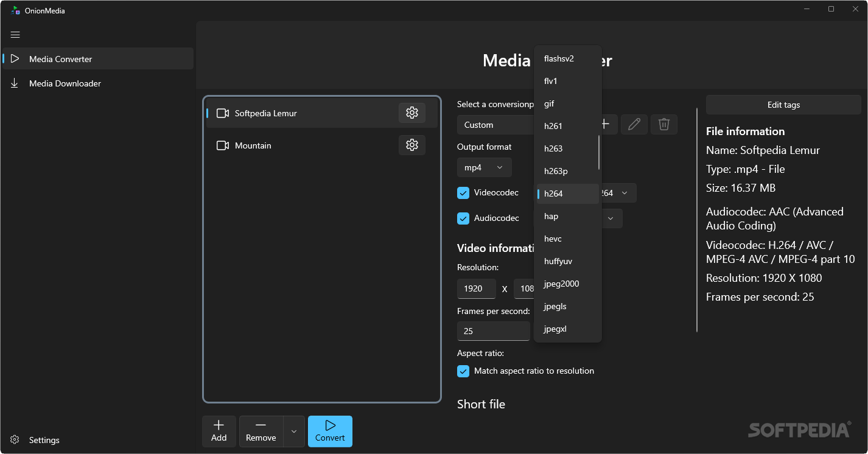Click the codec list scrollbar thumb
The width and height of the screenshot is (868, 454).
coord(600,152)
